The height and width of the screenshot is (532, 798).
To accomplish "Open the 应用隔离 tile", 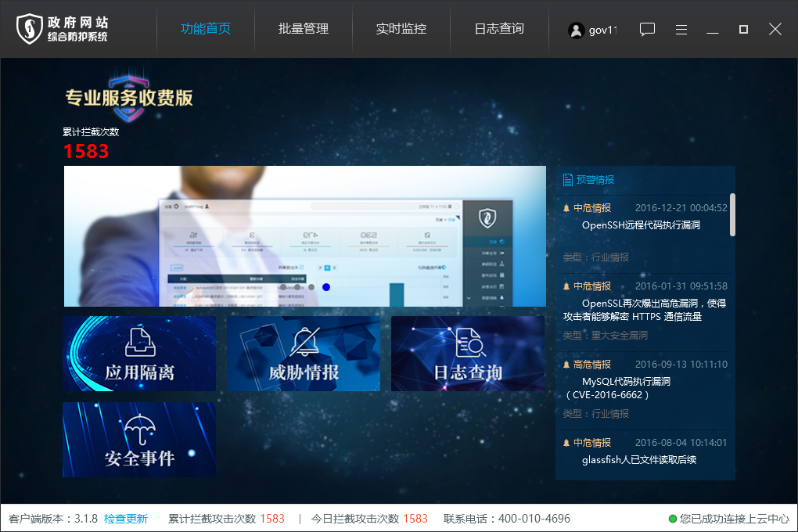I will point(139,354).
